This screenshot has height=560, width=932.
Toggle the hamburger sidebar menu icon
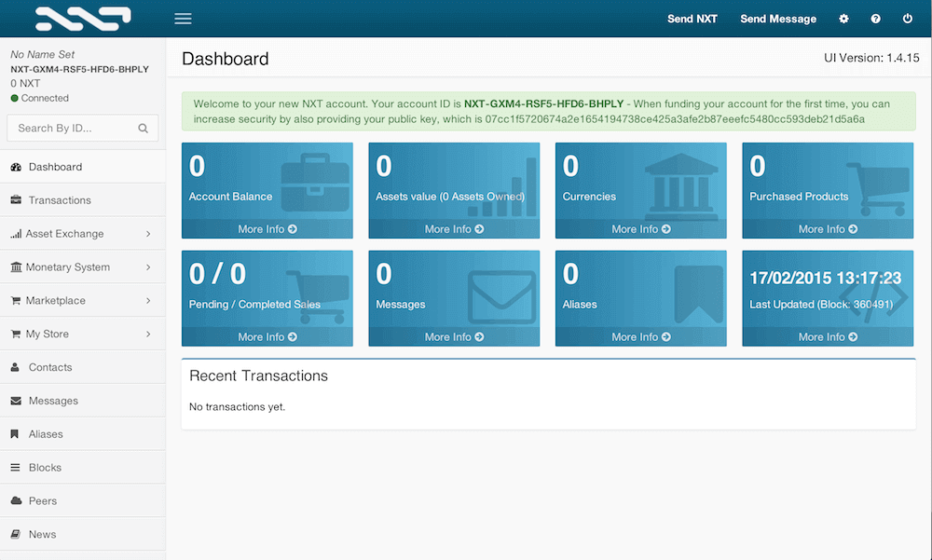[x=183, y=19]
